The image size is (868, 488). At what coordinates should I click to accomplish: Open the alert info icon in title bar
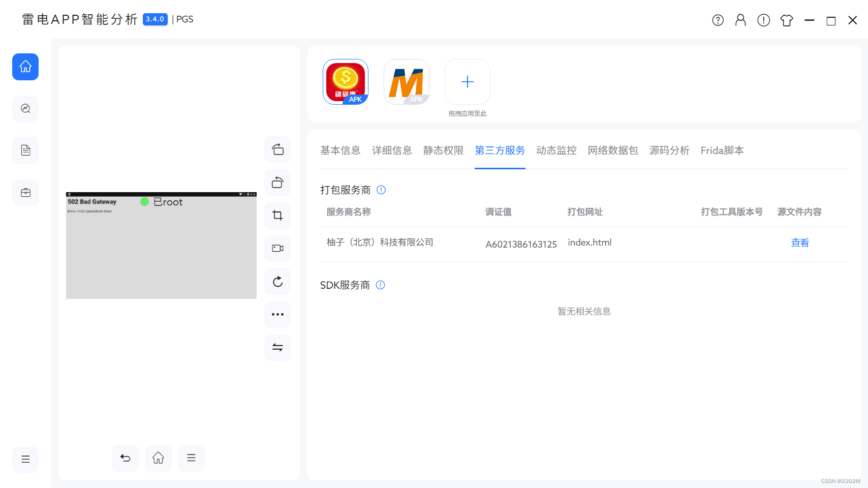763,20
